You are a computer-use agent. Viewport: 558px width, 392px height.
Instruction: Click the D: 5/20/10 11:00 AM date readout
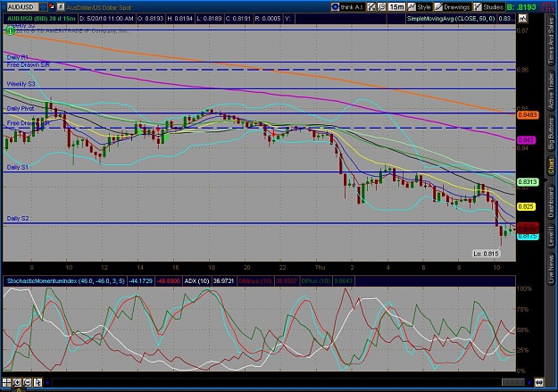106,19
